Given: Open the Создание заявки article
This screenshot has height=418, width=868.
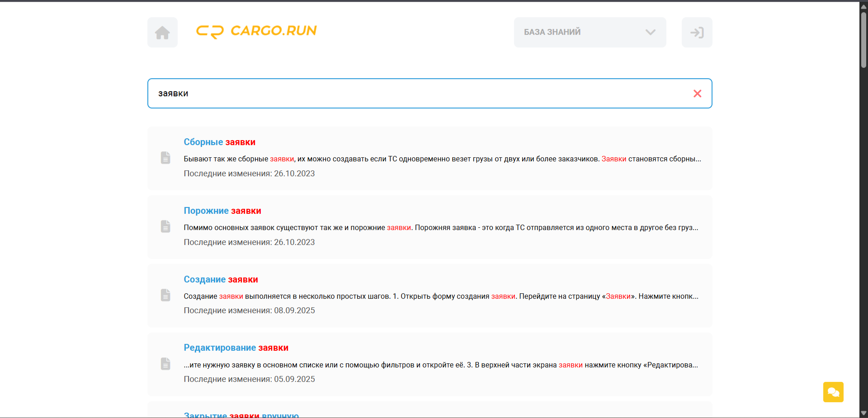Looking at the screenshot, I should click(221, 279).
